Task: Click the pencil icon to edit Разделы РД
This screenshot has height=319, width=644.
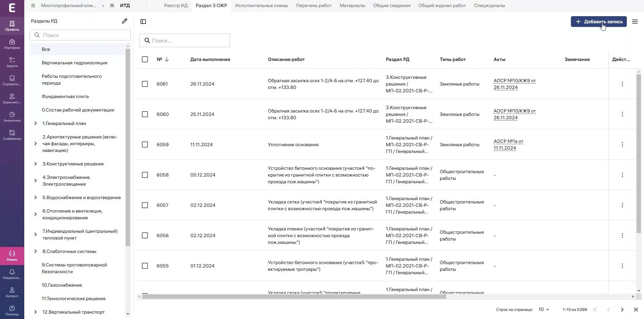Action: pos(125,21)
